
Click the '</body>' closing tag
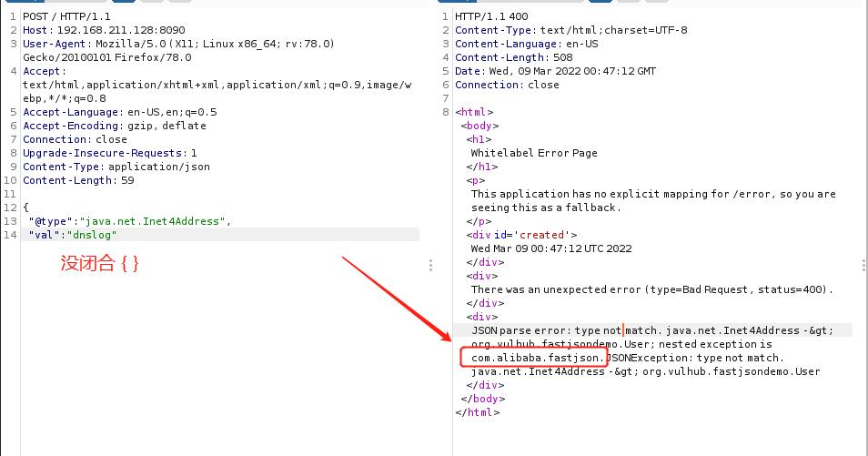point(483,399)
